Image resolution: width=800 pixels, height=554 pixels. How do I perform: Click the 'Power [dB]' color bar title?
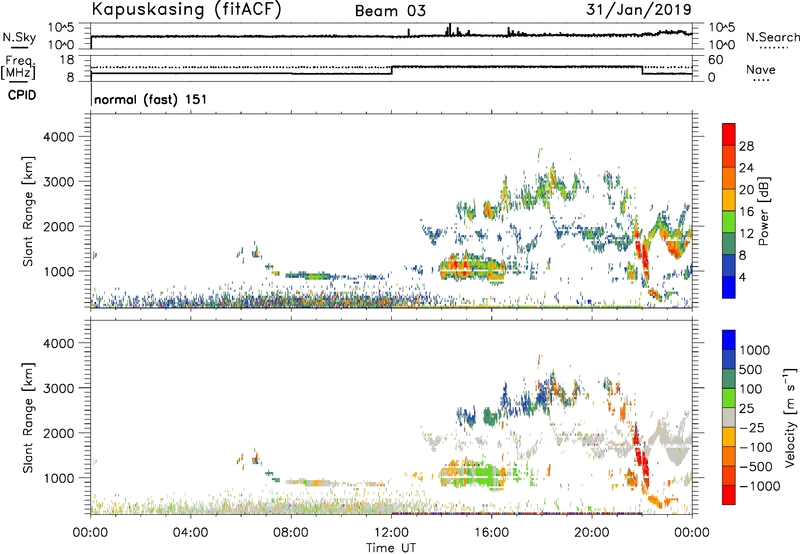[x=764, y=211]
